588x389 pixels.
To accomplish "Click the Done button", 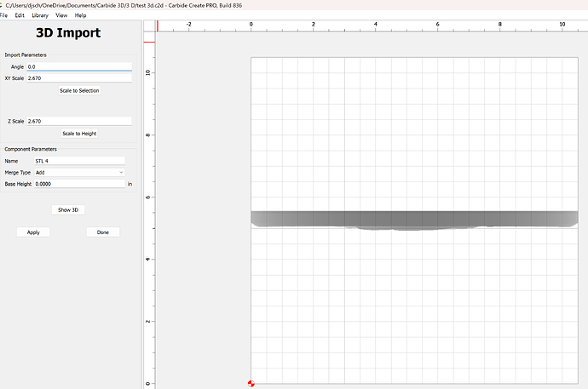I will point(102,232).
